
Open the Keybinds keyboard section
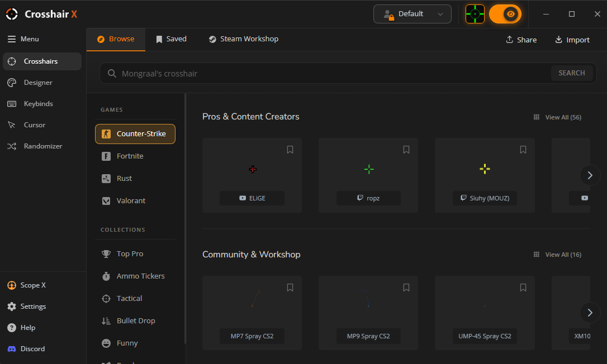click(x=38, y=104)
